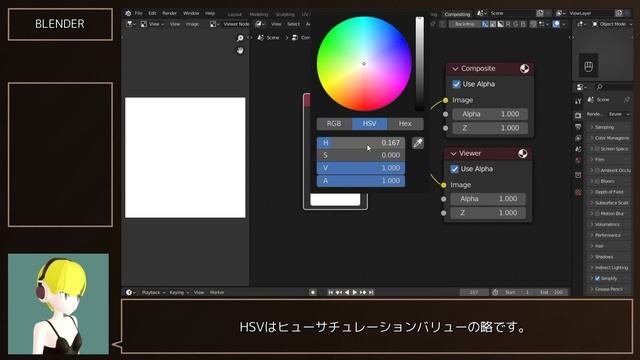This screenshot has height=360, width=640.
Task: Click the pin icon beside Scene in properties
Action: coord(627,100)
